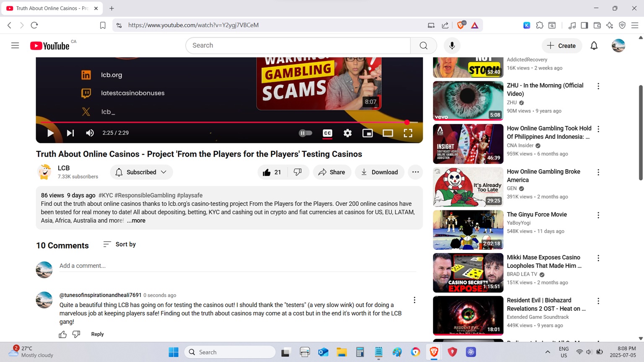
Task: Click the Add a comment field
Action: click(238, 266)
